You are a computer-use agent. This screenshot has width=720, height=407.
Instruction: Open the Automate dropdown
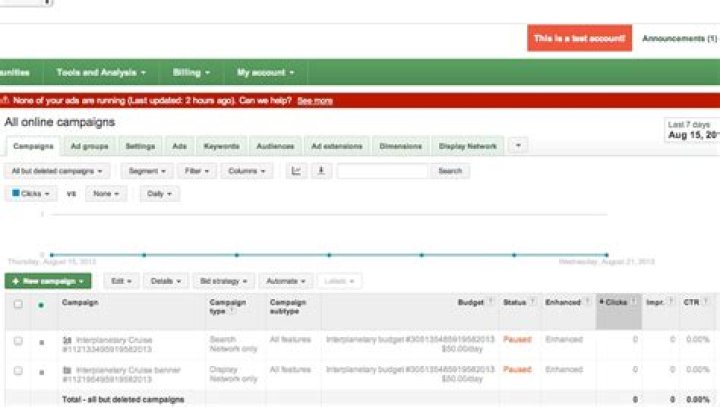pos(286,281)
